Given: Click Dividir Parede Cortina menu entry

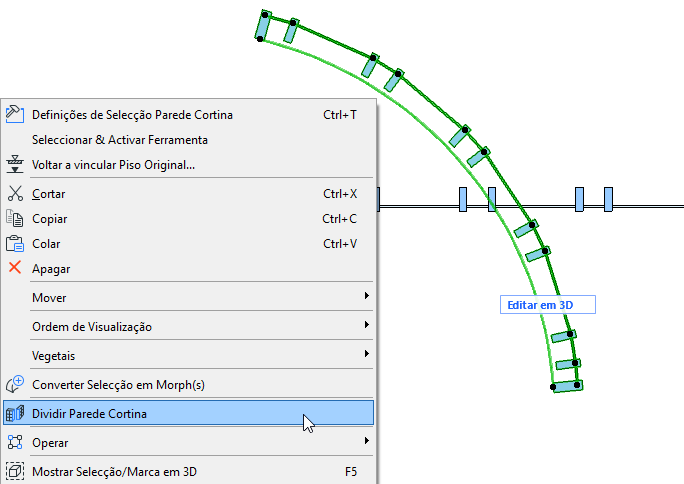Looking at the screenshot, I should (188, 412).
